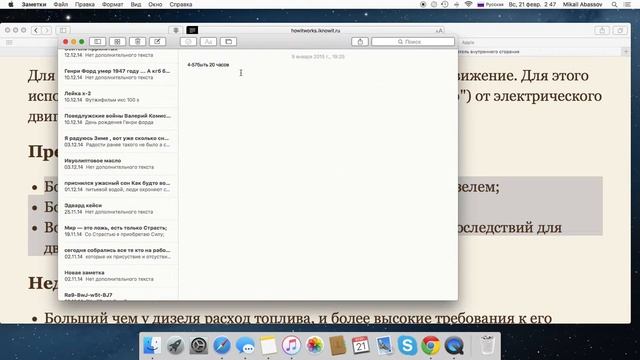This screenshot has height=360, width=640.
Task: Open the Окно menu
Action: [155, 4]
